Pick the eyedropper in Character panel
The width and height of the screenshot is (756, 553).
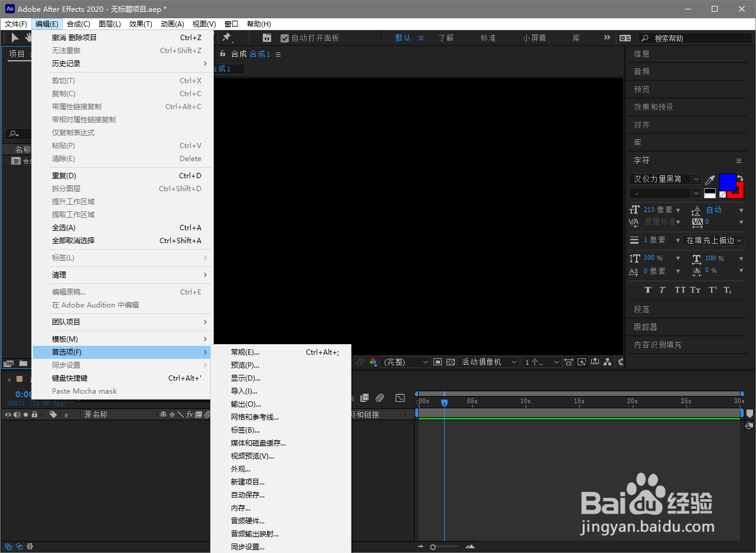[x=711, y=179]
